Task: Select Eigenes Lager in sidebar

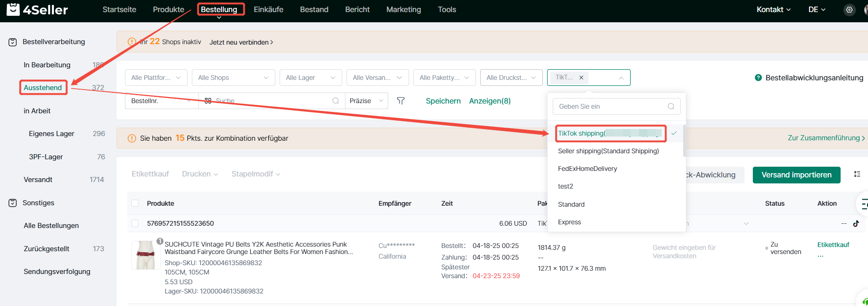Action: pos(52,134)
